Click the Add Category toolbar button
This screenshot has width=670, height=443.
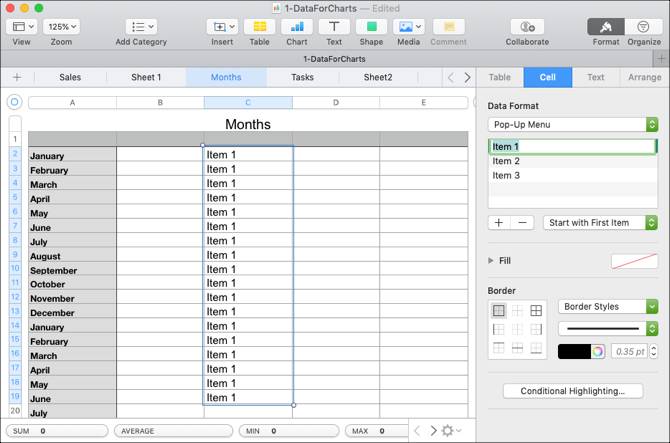(x=141, y=27)
